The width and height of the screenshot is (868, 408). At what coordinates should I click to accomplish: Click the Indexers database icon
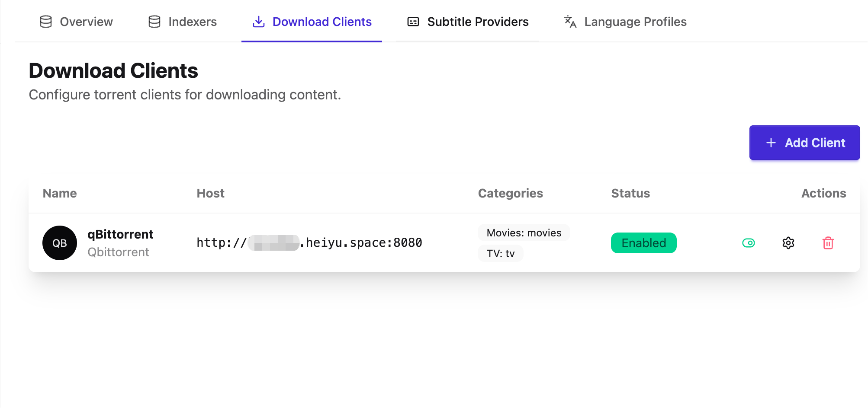[154, 22]
